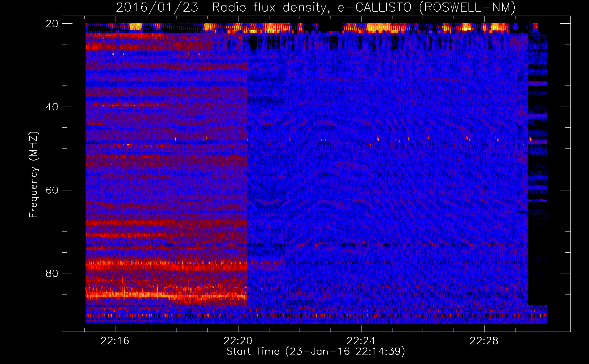The width and height of the screenshot is (589, 364).
Task: Click the 40 frequency tick label
Action: pos(52,107)
